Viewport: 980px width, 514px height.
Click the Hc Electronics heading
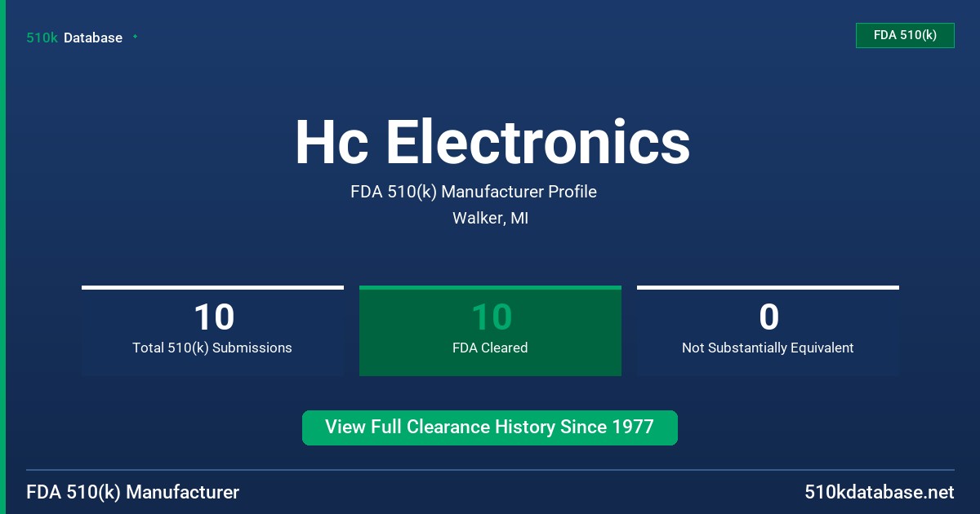492,143
